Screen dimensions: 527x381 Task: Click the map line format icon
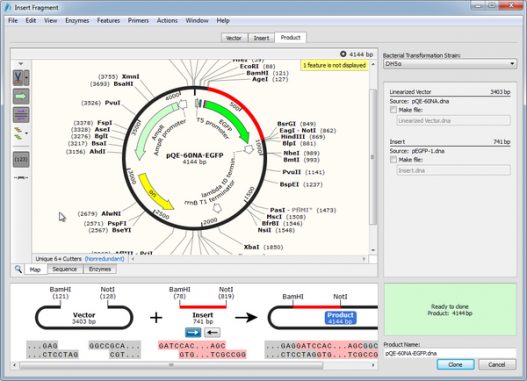(21, 177)
